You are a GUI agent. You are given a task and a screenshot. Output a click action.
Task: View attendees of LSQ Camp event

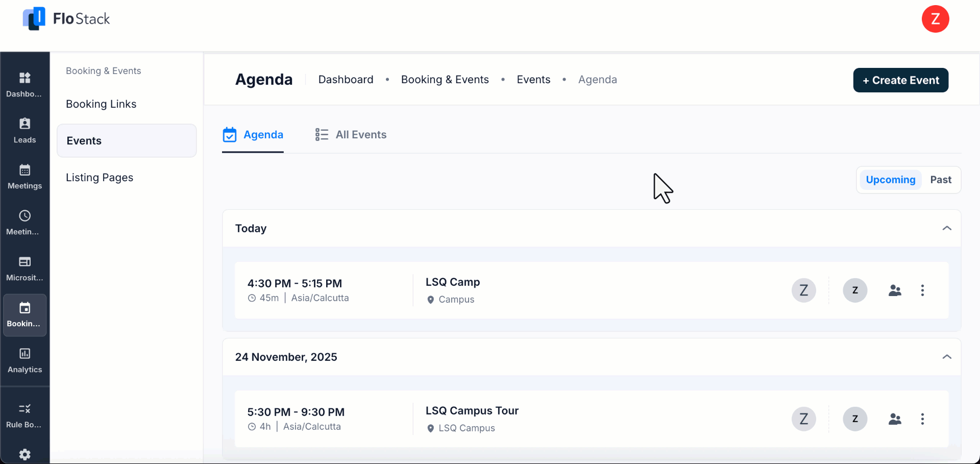click(895, 290)
